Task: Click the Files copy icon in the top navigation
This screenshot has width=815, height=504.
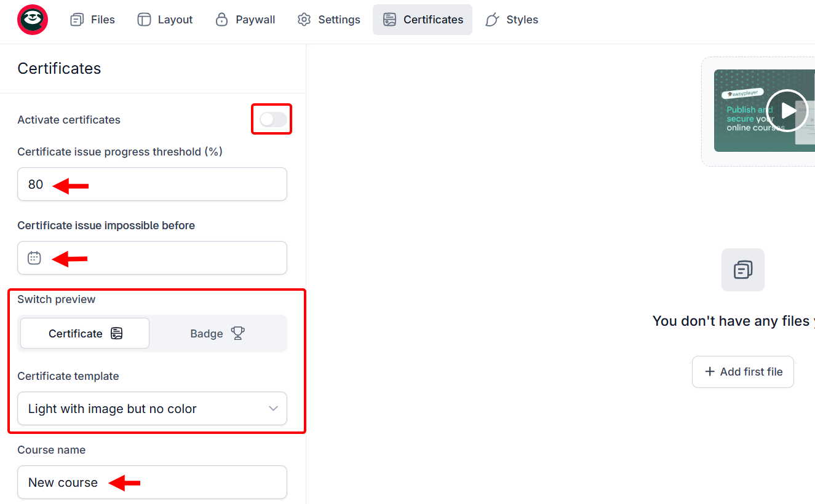Action: coord(76,19)
